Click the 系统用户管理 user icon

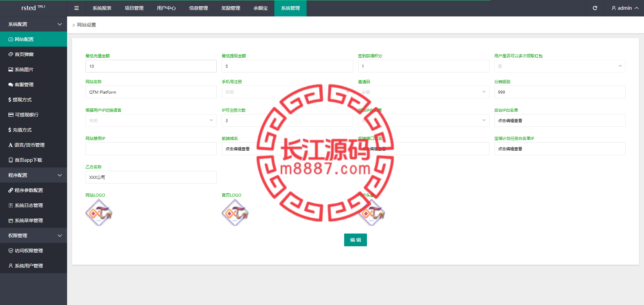[11, 266]
